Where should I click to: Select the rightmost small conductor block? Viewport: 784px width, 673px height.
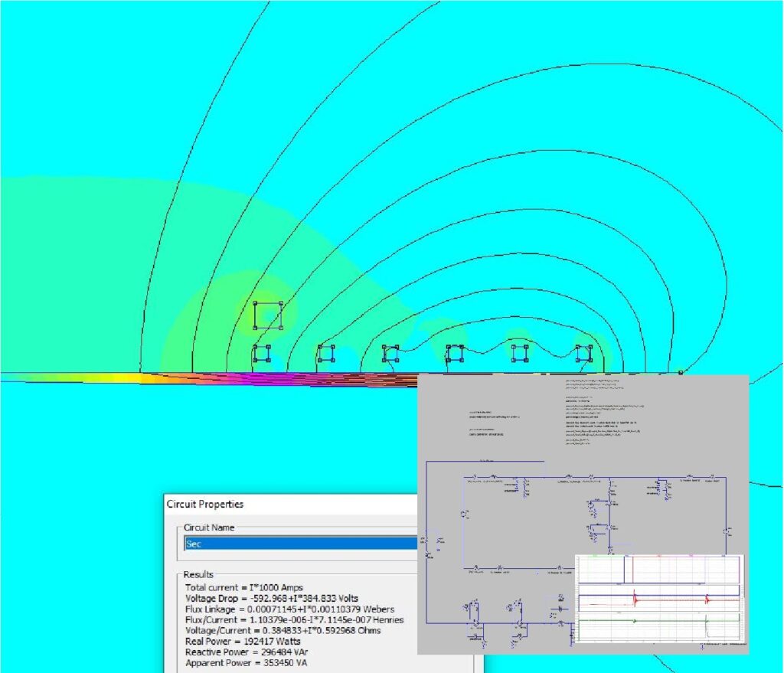tap(584, 353)
